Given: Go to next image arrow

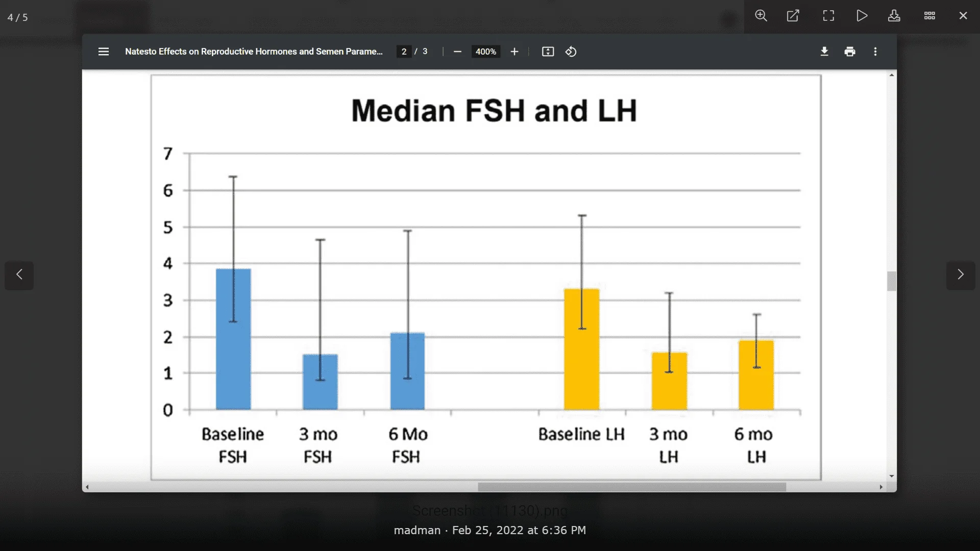Looking at the screenshot, I should coord(961,275).
